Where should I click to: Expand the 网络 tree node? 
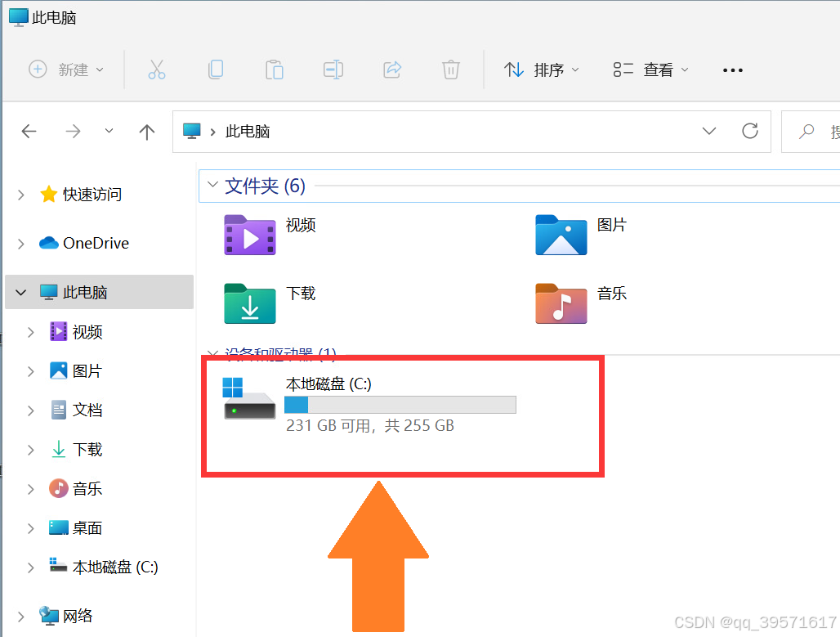click(21, 616)
